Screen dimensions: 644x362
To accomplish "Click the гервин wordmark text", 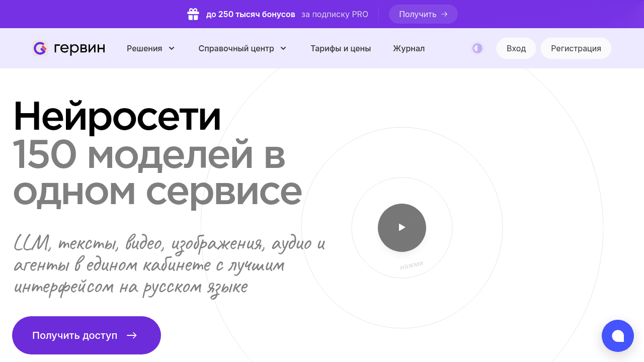I will (x=79, y=48).
